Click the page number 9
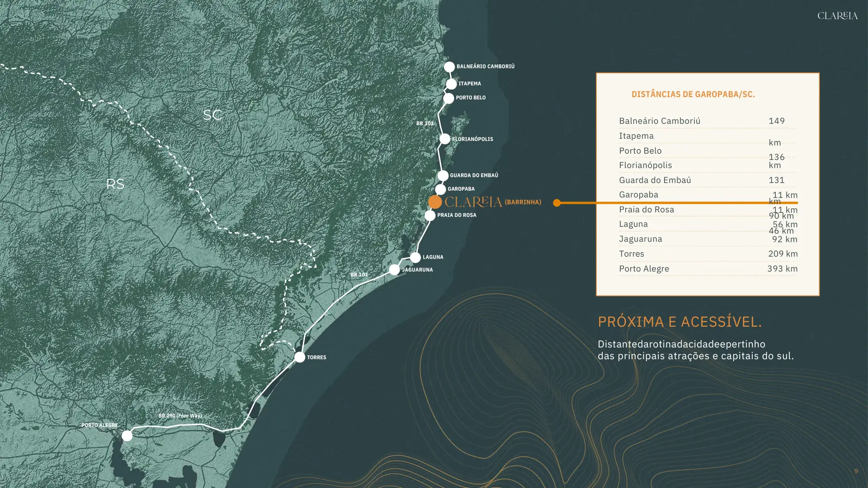This screenshot has width=868, height=488. coord(856,471)
